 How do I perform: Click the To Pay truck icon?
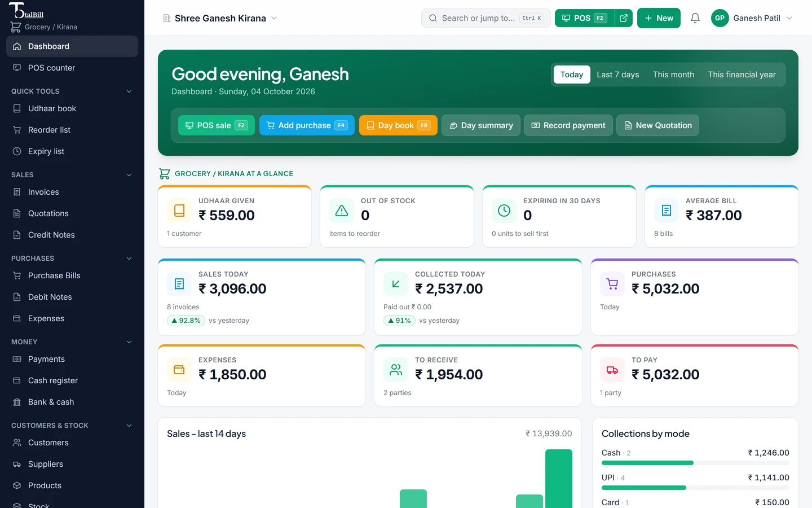click(612, 370)
